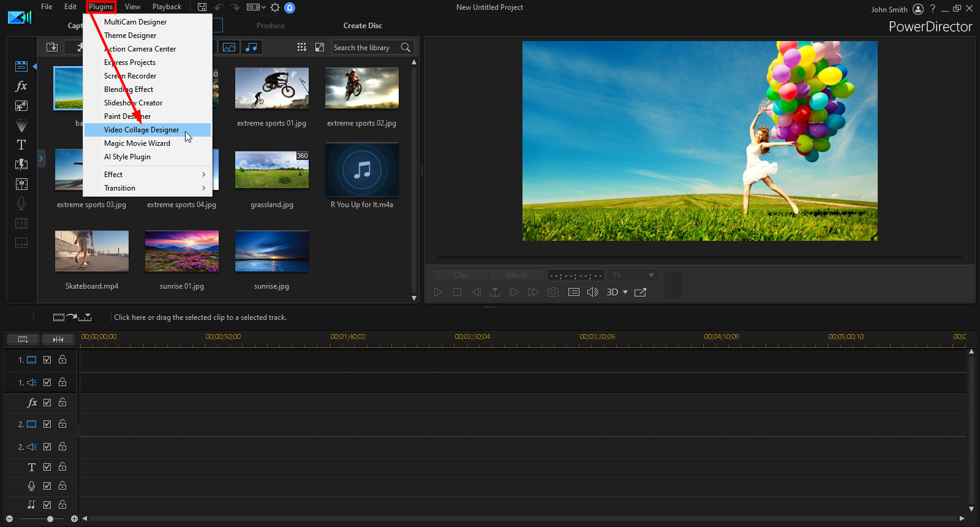Select the R You Up for It.m4a clip
Viewport: 980px width, 527px height.
pyautogui.click(x=362, y=170)
